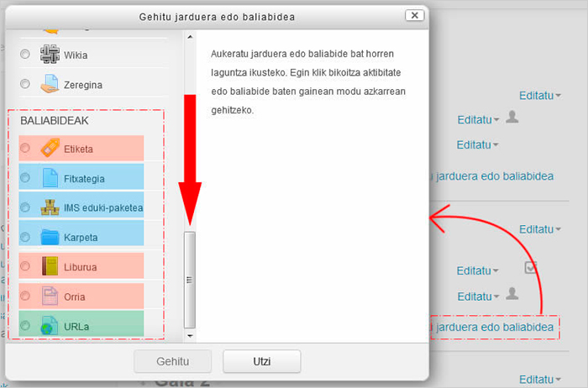Click the Fitxategia file icon
This screenshot has width=588, height=388.
click(50, 178)
